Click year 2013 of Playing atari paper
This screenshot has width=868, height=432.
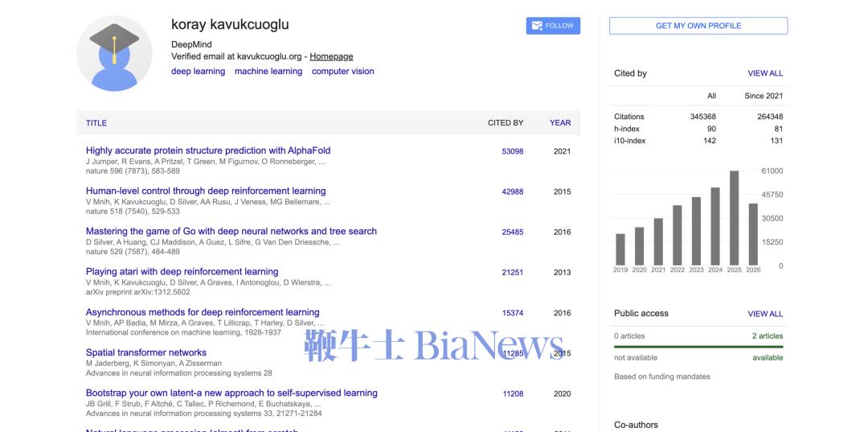pos(562,273)
